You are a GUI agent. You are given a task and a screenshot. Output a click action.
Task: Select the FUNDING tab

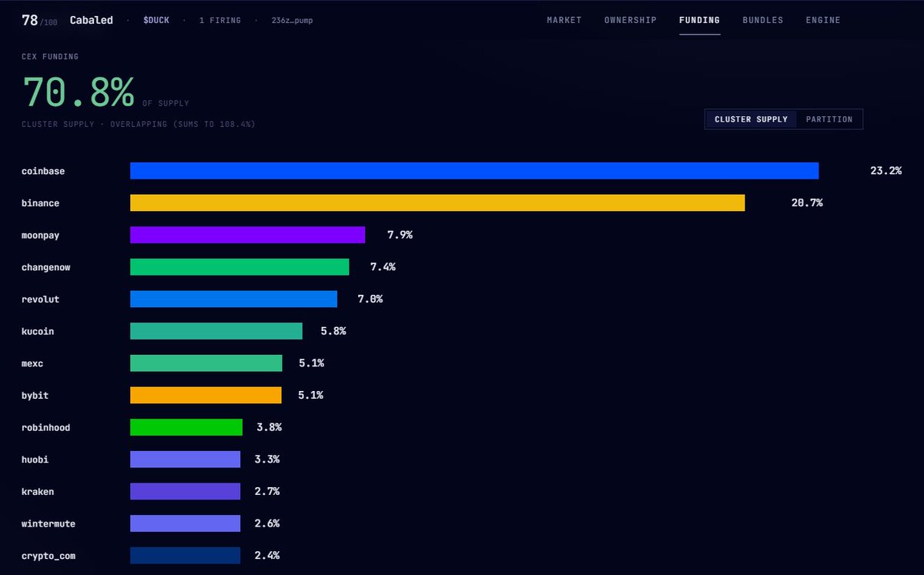click(700, 20)
